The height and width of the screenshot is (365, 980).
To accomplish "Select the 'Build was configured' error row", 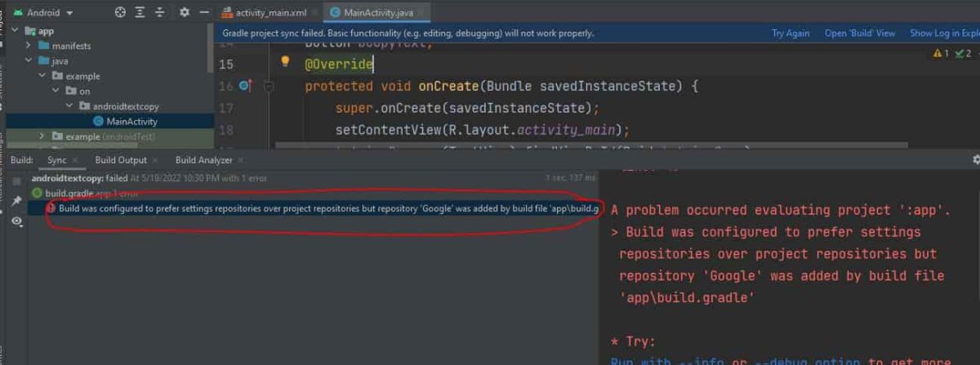I will (314, 209).
